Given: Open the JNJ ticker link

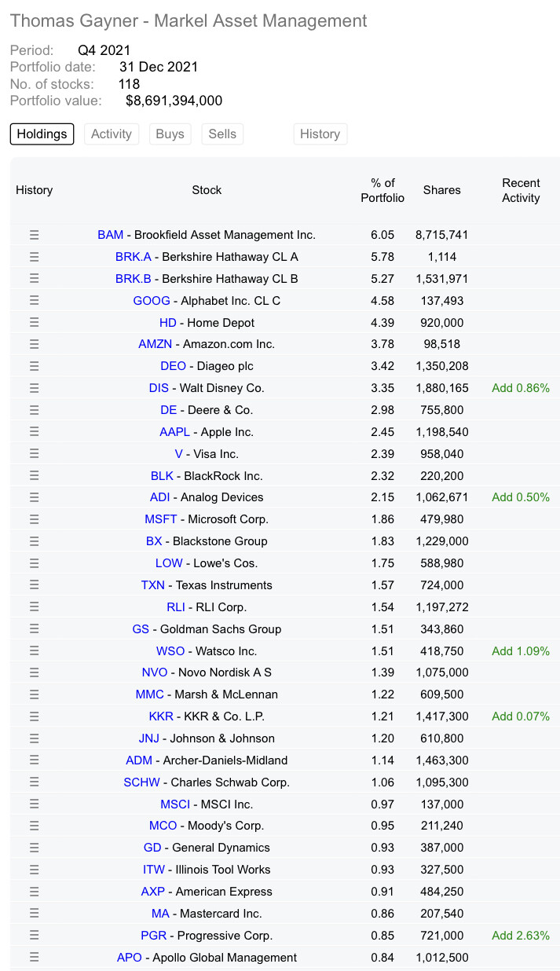Looking at the screenshot, I should point(148,738).
